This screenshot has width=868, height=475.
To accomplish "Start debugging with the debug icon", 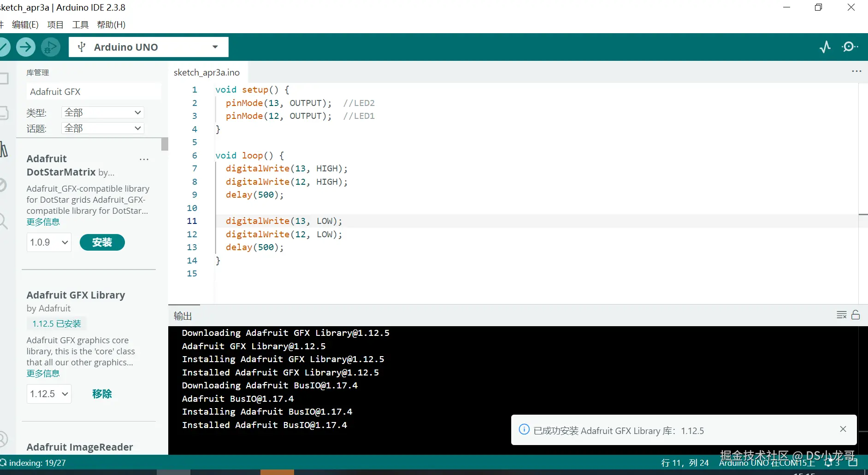I will (50, 47).
